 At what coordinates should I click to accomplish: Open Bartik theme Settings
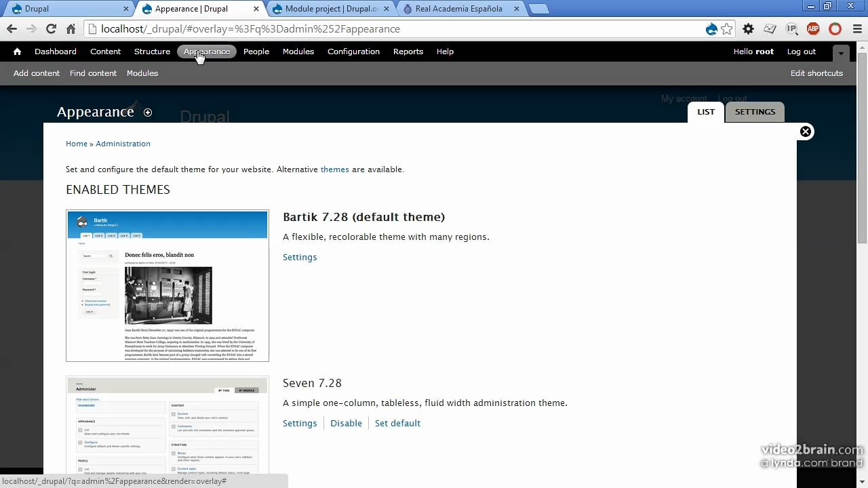point(300,257)
